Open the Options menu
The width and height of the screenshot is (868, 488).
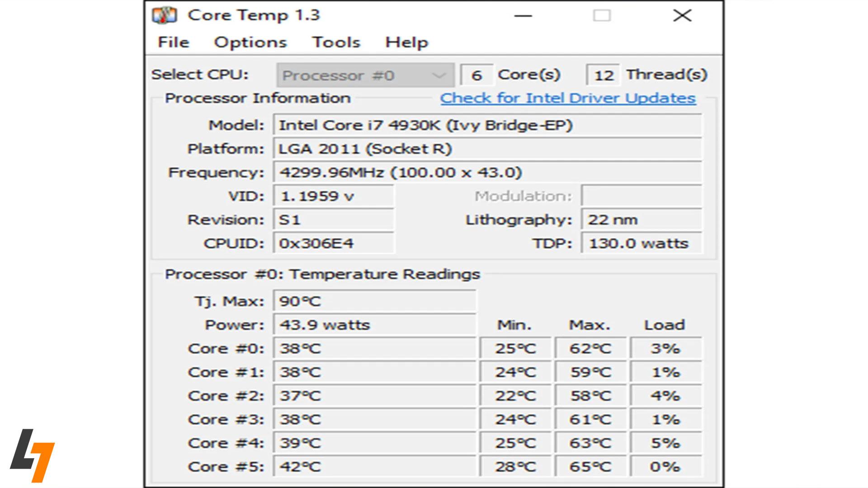point(250,42)
